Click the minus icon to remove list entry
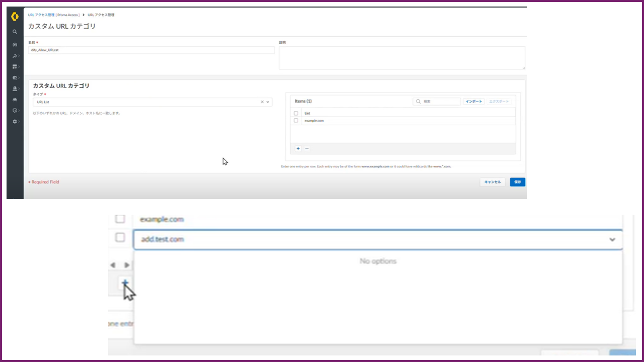Image resolution: width=644 pixels, height=362 pixels. tap(307, 149)
